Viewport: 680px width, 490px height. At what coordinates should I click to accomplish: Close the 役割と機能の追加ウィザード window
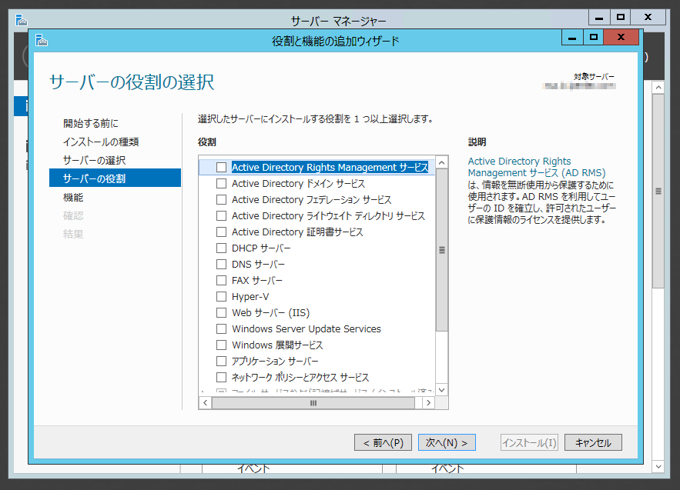[x=621, y=38]
